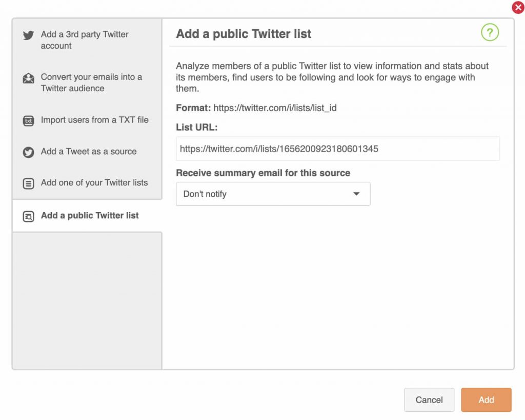
Task: Open help with the green question mark
Action: click(490, 32)
